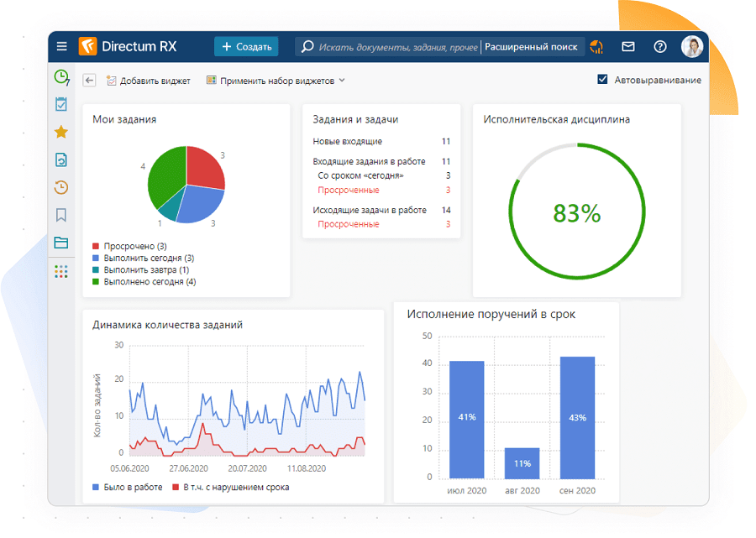756x538 pixels.
Task: Open the hamburger main menu
Action: pos(62,47)
